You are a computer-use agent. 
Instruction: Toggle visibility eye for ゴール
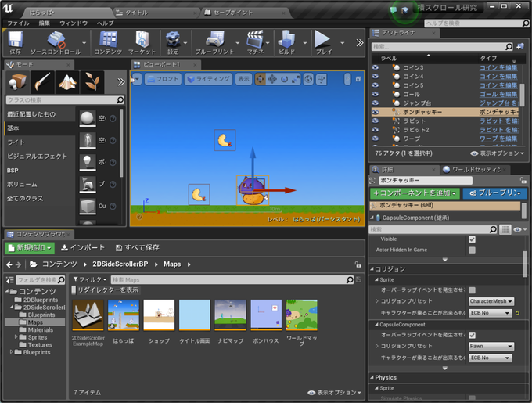click(376, 94)
